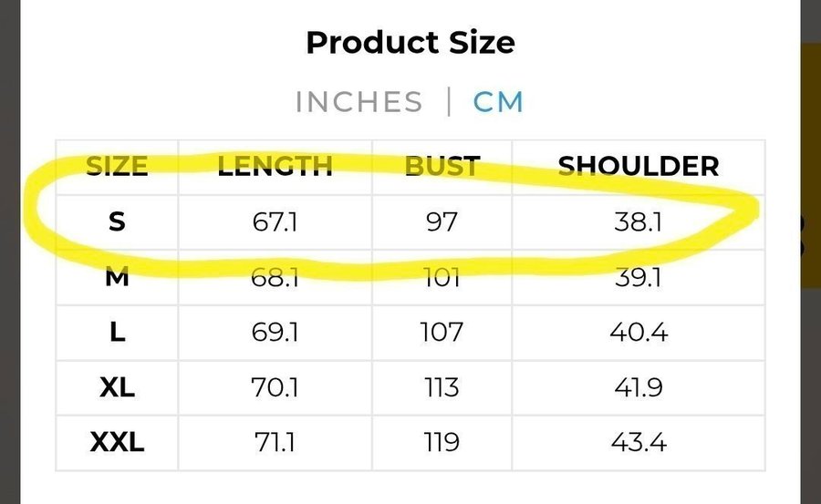This screenshot has width=821, height=504.
Task: Select the S size row label
Action: click(x=117, y=221)
